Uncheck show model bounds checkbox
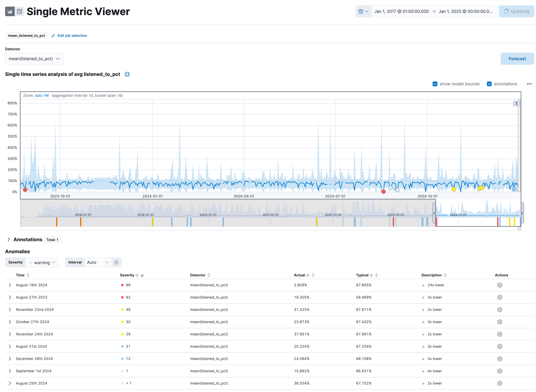The height and width of the screenshot is (392, 536). [x=435, y=84]
